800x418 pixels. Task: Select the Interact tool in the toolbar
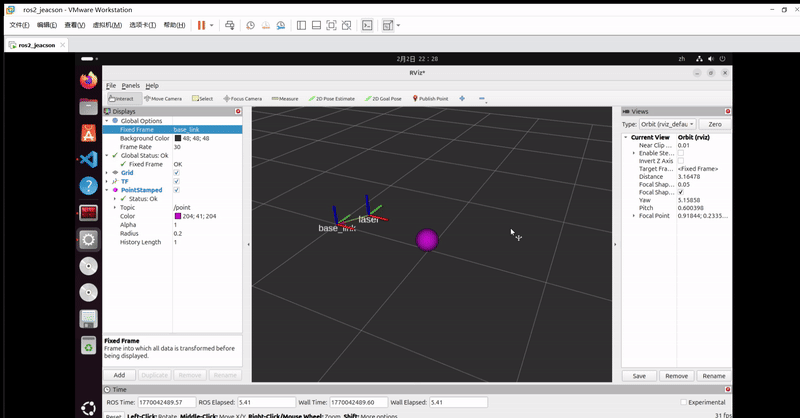121,99
